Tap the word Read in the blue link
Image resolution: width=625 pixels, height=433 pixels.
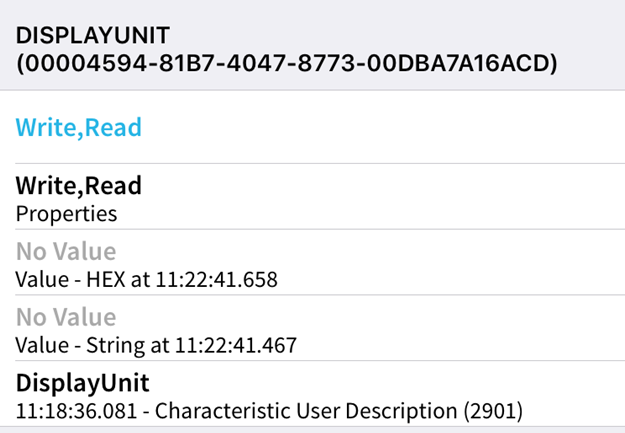(x=113, y=127)
